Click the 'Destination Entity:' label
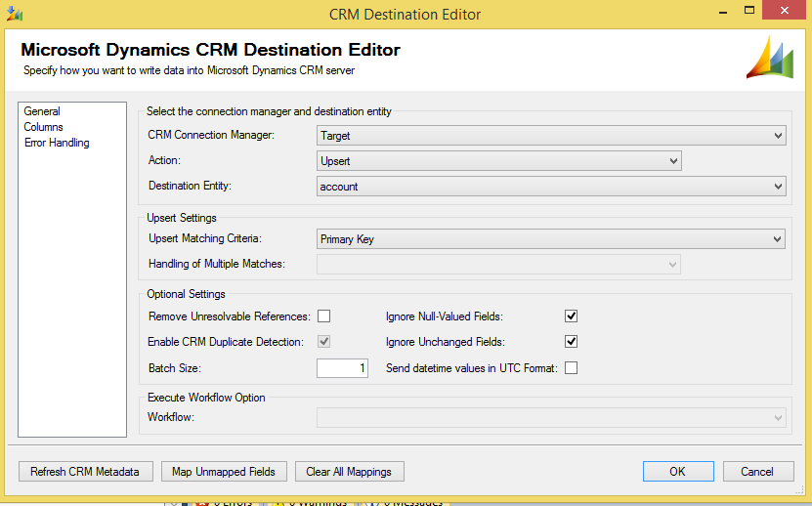812x506 pixels. [x=190, y=186]
